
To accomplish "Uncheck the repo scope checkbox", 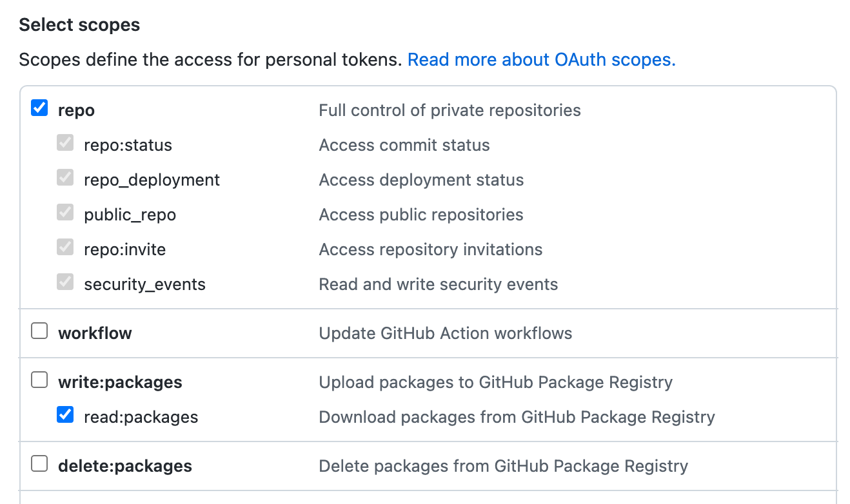I will (x=39, y=108).
